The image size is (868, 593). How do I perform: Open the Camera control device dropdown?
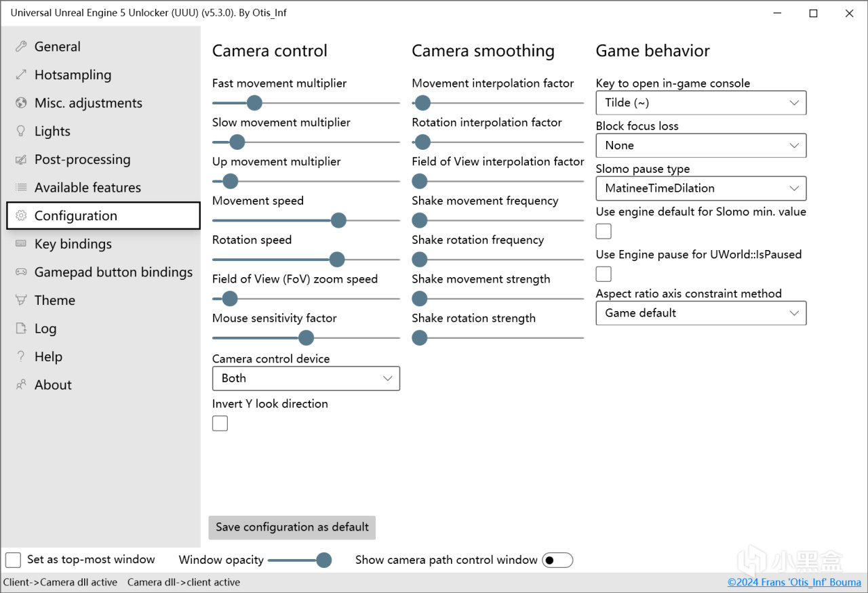(306, 378)
